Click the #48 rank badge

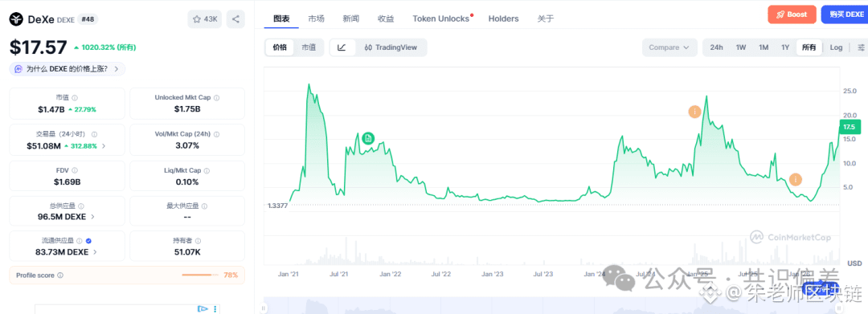[88, 19]
